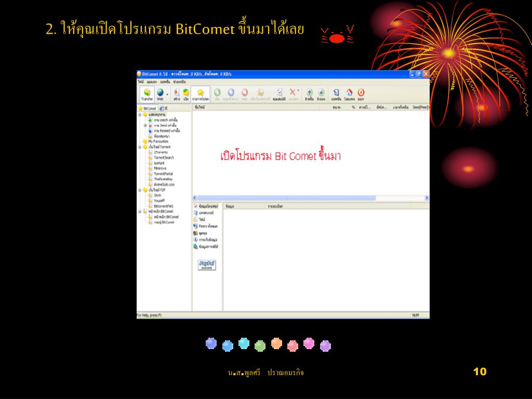Collapse the BitComet home tree node
The image size is (532, 399).
pos(140,211)
